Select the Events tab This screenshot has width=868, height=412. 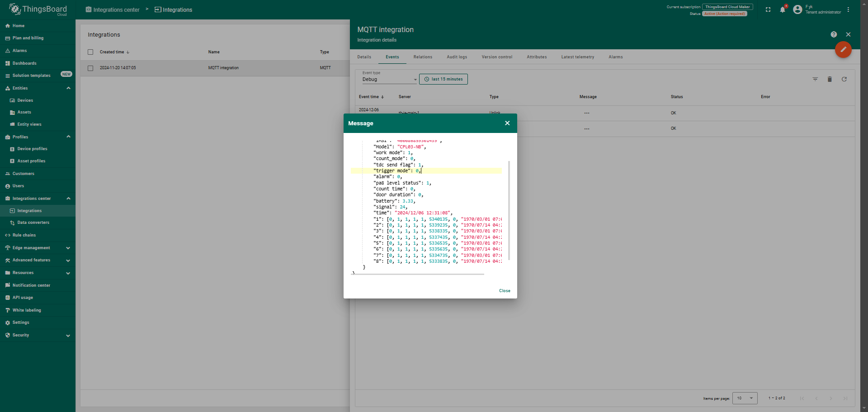[392, 57]
